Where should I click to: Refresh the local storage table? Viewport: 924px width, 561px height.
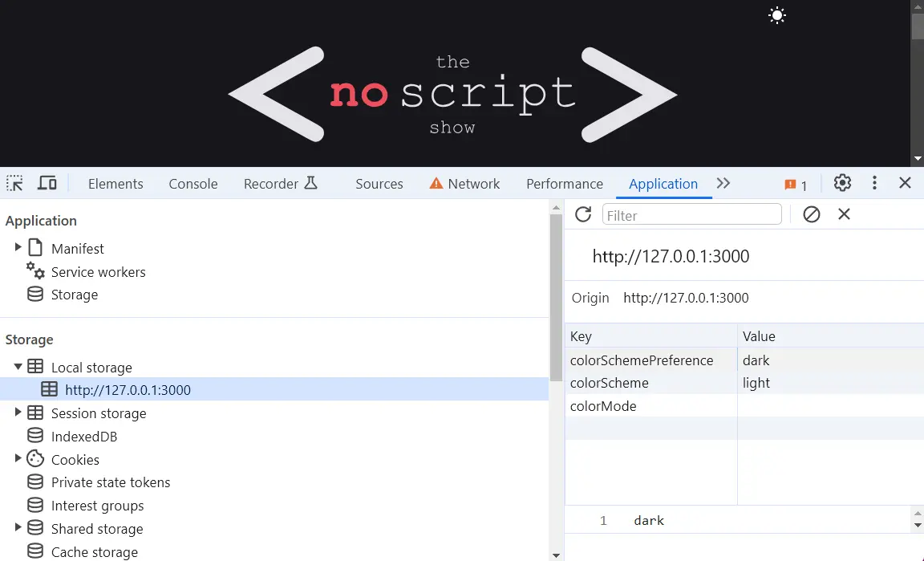(583, 214)
